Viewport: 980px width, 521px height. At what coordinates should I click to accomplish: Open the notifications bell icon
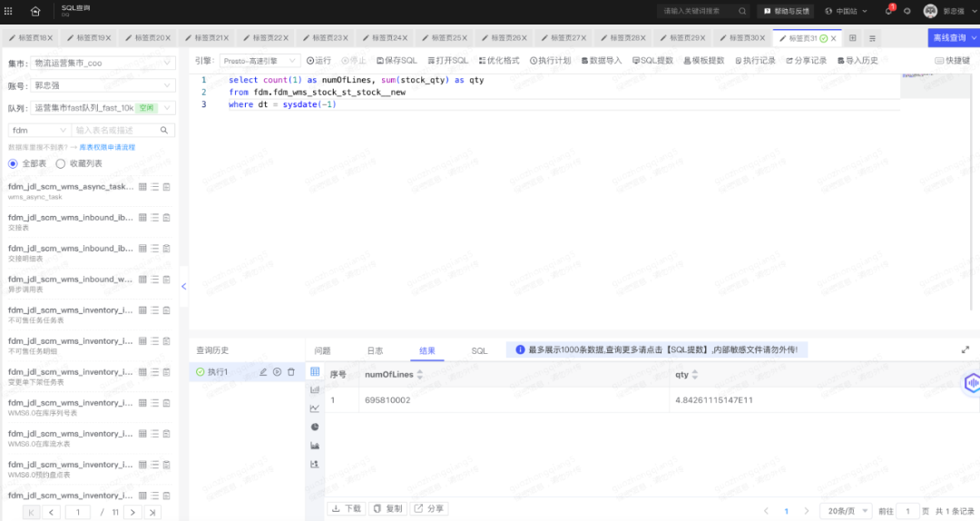pyautogui.click(x=888, y=11)
